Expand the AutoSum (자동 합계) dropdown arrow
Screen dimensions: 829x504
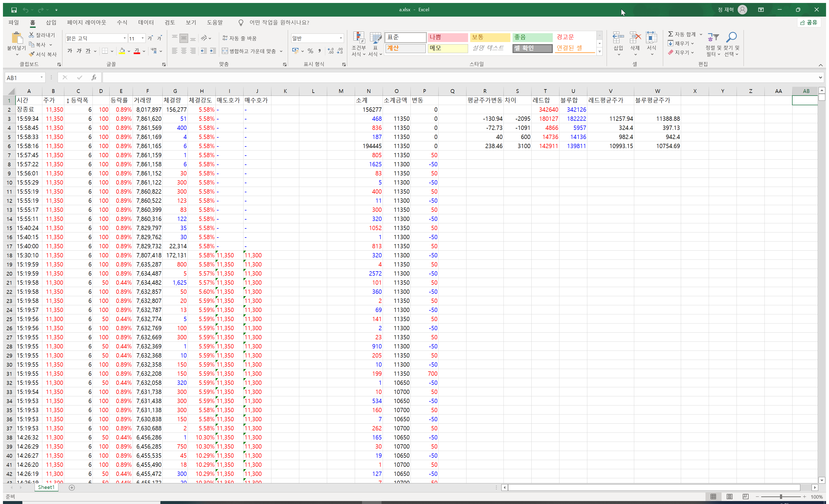point(701,34)
